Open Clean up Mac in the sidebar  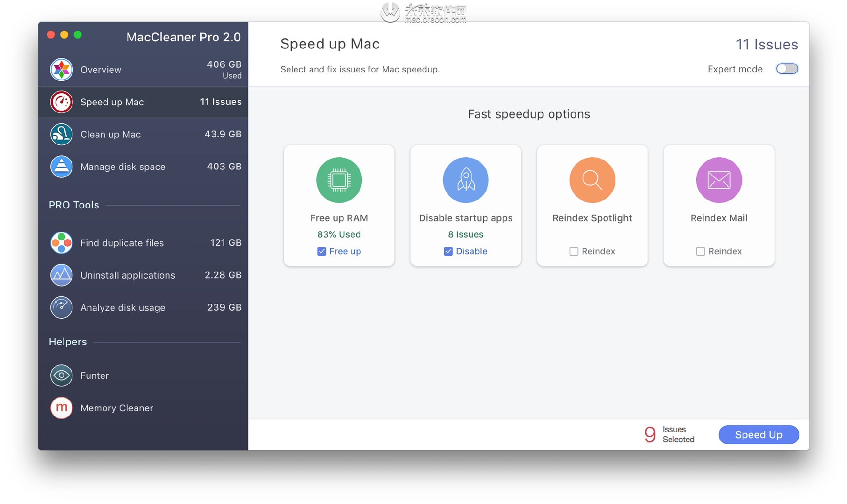pyautogui.click(x=143, y=134)
